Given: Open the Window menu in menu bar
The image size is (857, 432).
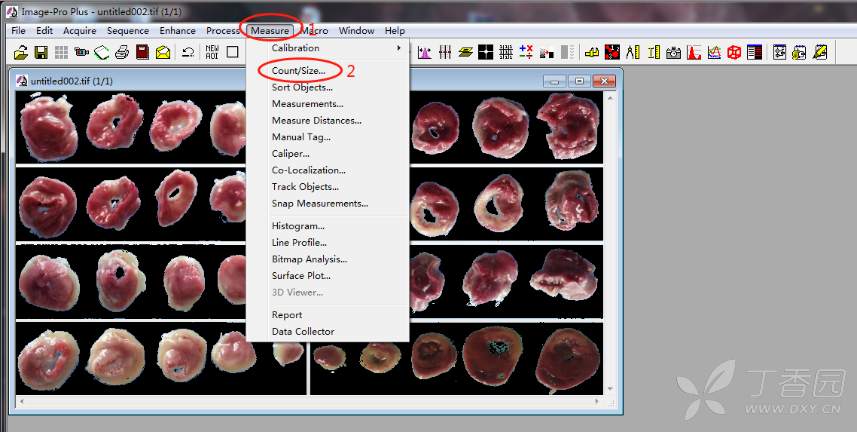Looking at the screenshot, I should (x=357, y=31).
